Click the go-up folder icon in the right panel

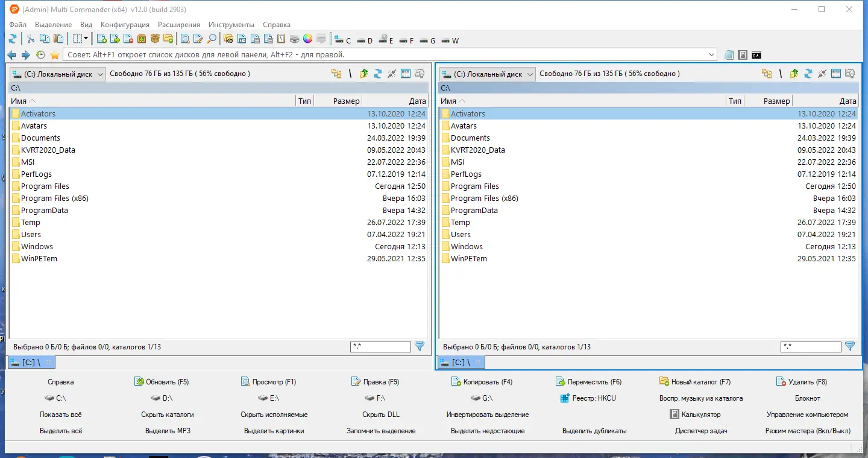(794, 73)
